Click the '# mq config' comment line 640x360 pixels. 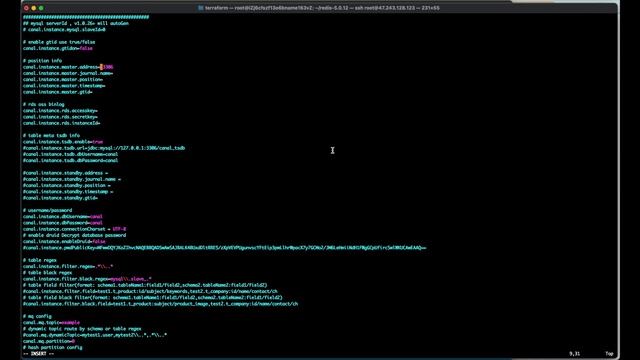[37, 316]
